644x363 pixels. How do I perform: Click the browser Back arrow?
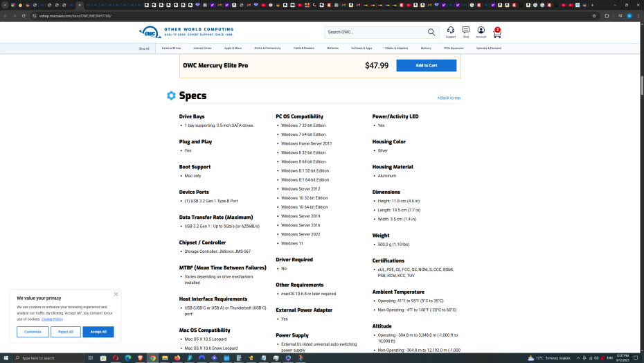coord(6,16)
